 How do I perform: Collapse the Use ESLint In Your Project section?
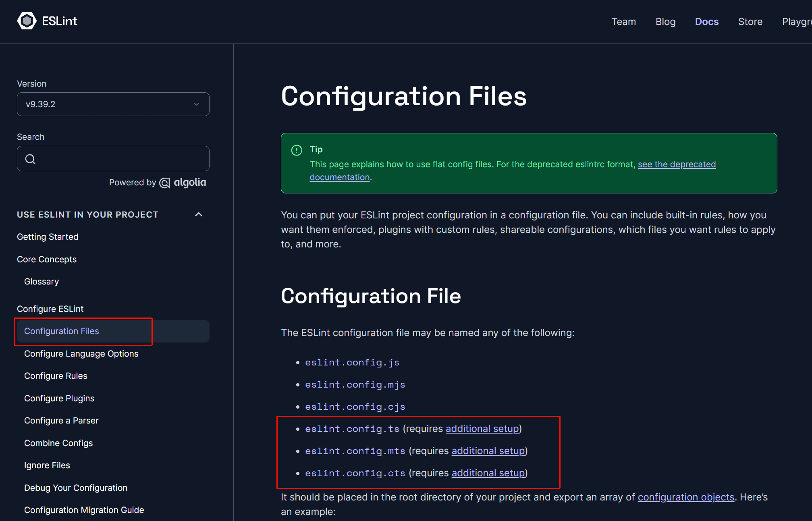199,214
